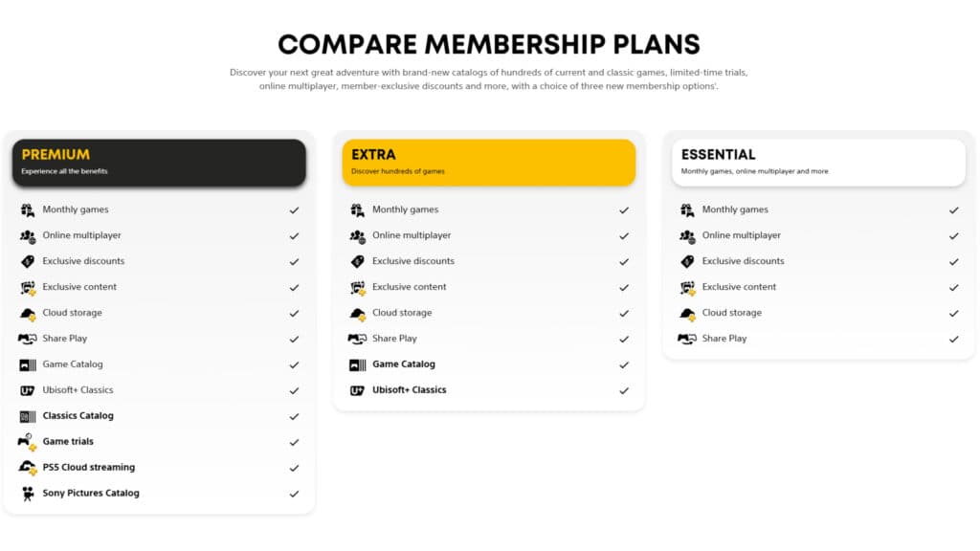Click the yellow EXTRA banner
The image size is (980, 551).
pyautogui.click(x=489, y=162)
